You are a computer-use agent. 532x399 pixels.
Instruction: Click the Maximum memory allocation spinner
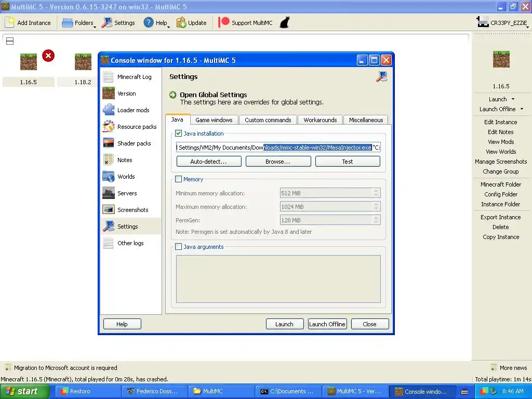(376, 206)
